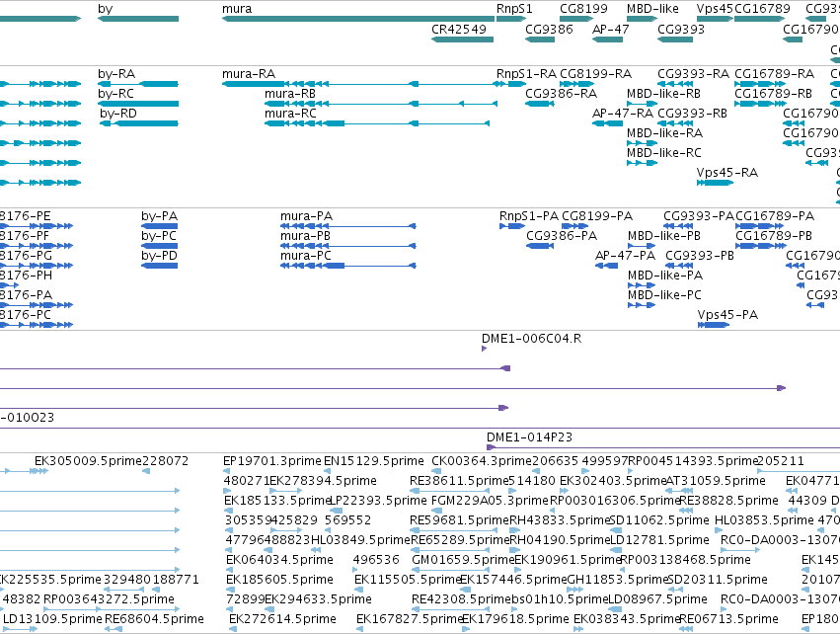Click the DME1-006C04.R clone marker

[x=484, y=349]
